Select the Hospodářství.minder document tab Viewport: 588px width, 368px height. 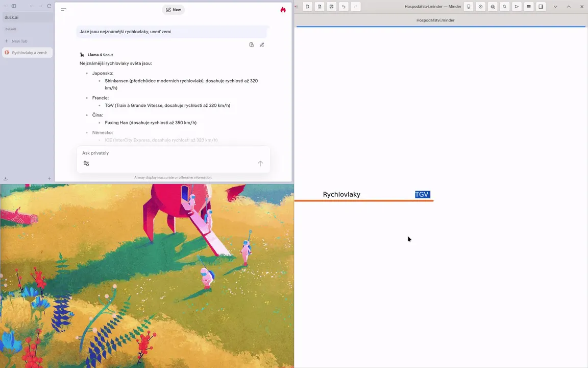pos(435,20)
